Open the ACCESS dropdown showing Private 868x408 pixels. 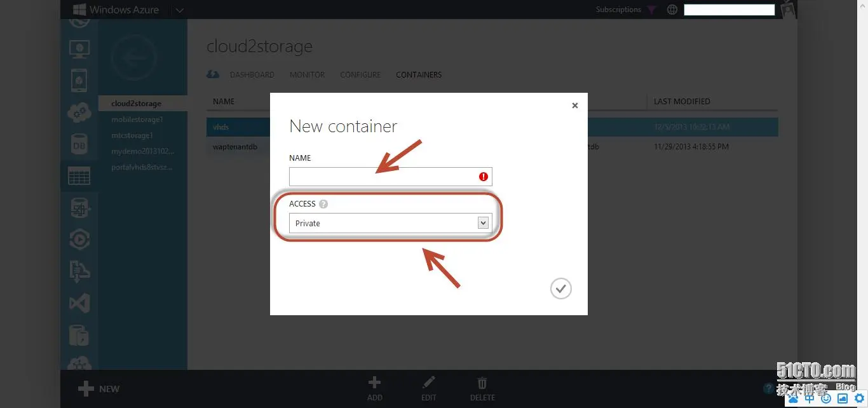[x=390, y=223]
